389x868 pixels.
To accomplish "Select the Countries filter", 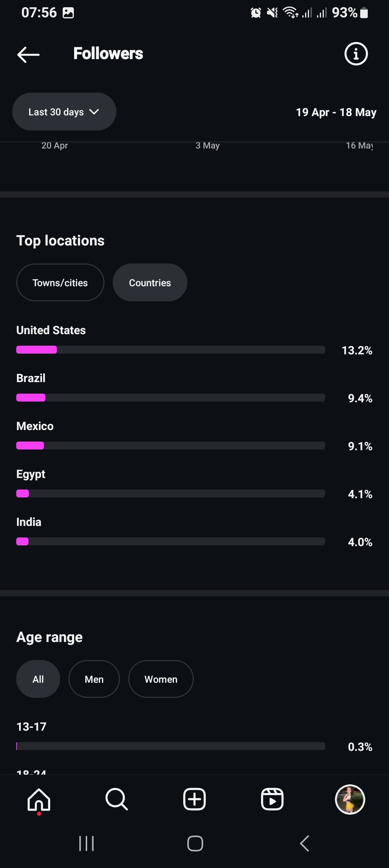I will click(x=150, y=283).
